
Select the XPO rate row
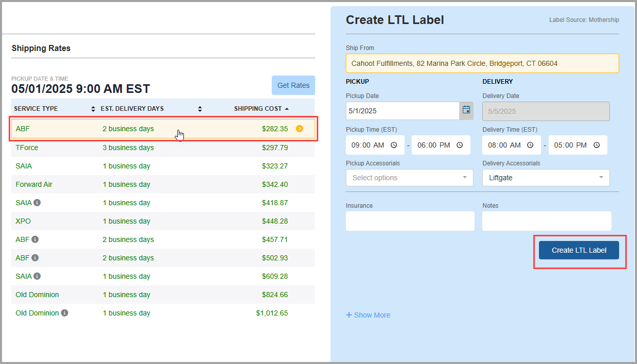[163, 221]
